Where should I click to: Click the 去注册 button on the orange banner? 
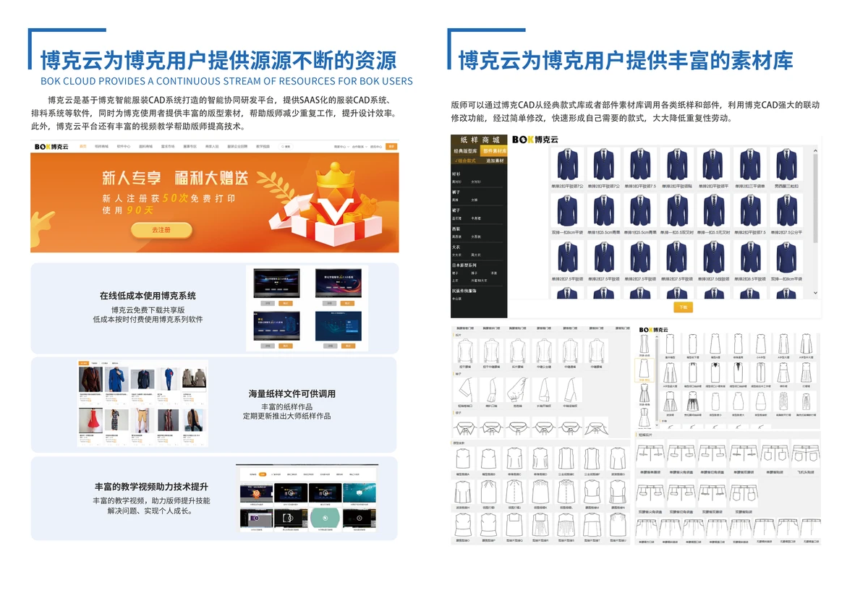161,230
